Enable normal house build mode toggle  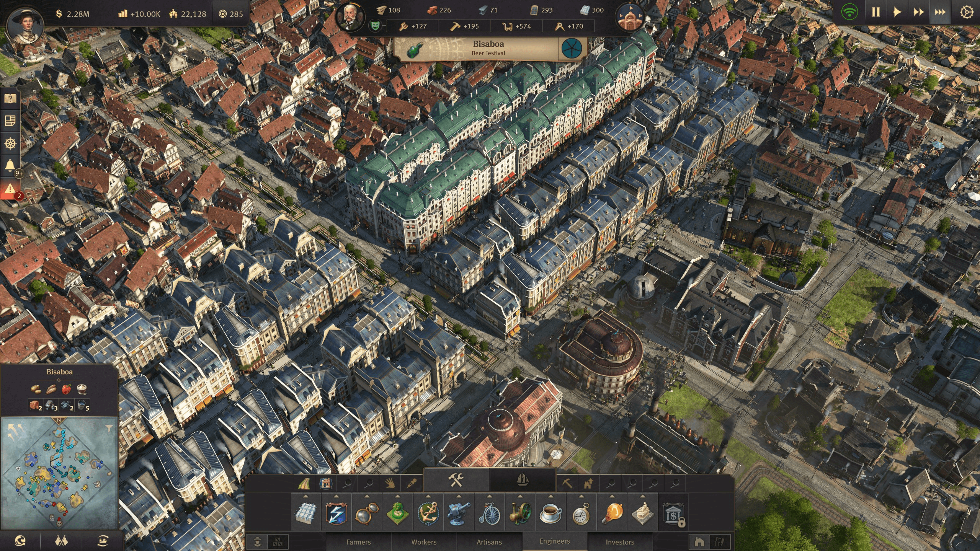[x=699, y=542]
